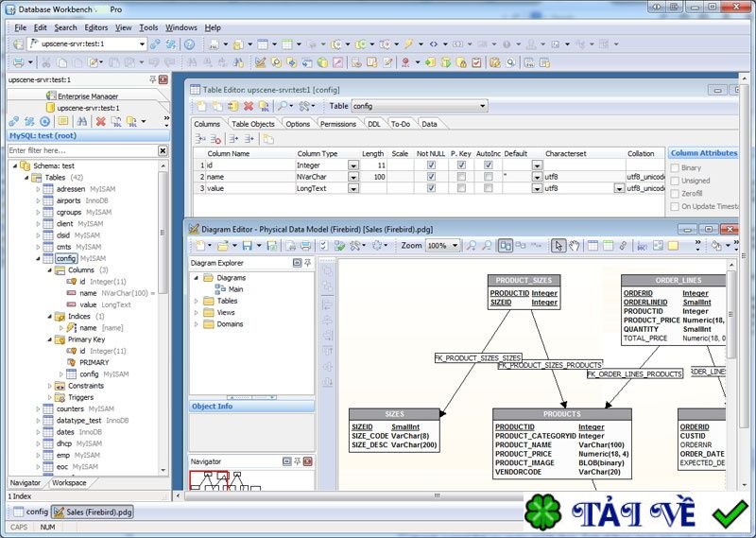This screenshot has width=756, height=538.
Task: Click the red X disconnect icon in tree toolbar
Action: [100, 122]
